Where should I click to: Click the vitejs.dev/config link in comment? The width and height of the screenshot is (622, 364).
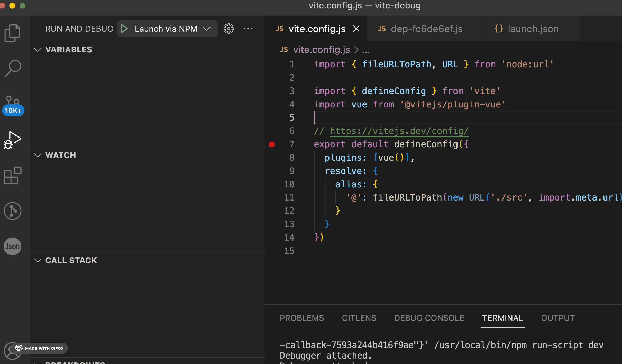pyautogui.click(x=399, y=131)
